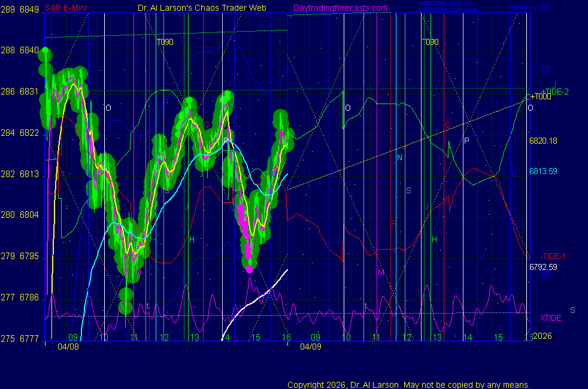Click the 6804 price axis label
Viewport: 588px width, 389px height.
(x=29, y=215)
